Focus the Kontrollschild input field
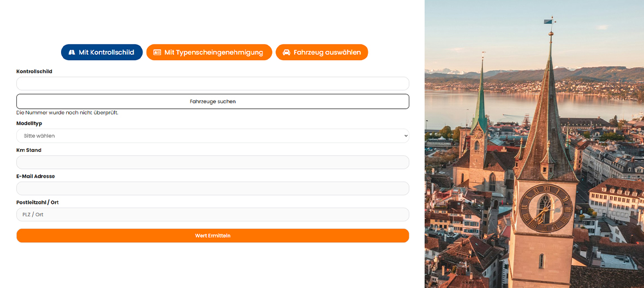Screen dimensions: 644x288 point(213,84)
